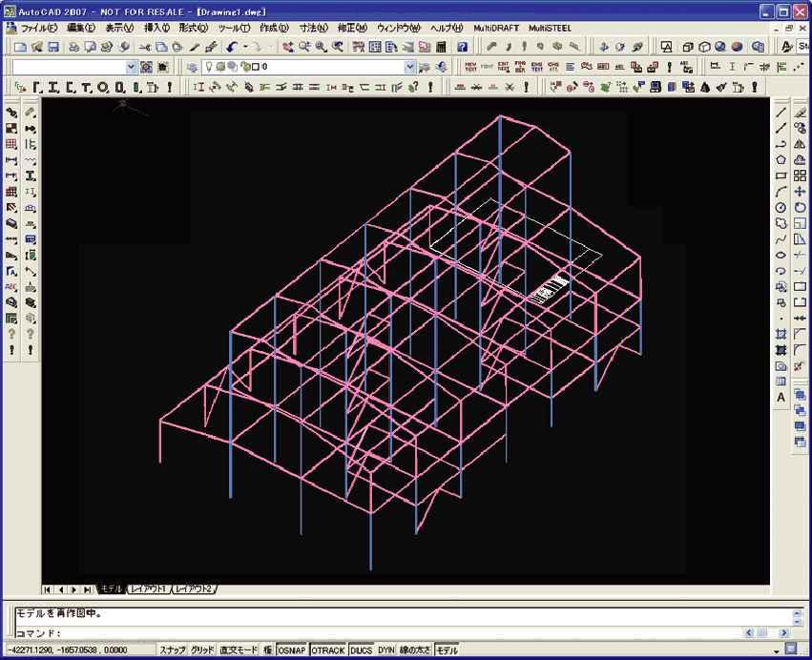Open the ヘルプ(H) menu
Image resolution: width=812 pixels, height=660 pixels.
coord(447,28)
